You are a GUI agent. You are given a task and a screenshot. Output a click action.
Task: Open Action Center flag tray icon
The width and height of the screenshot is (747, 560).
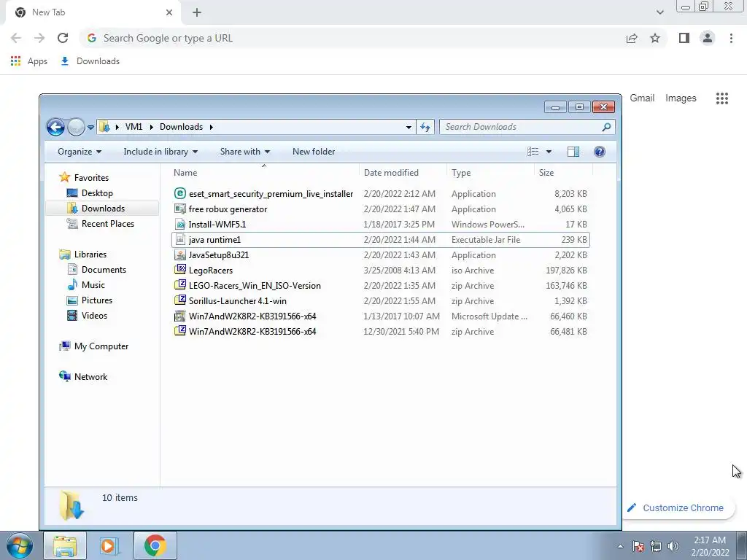[x=638, y=546]
